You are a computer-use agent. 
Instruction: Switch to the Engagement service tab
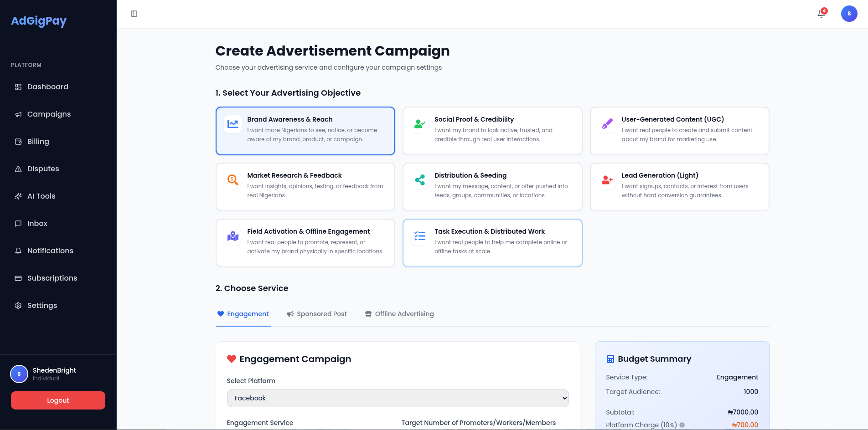pyautogui.click(x=243, y=314)
